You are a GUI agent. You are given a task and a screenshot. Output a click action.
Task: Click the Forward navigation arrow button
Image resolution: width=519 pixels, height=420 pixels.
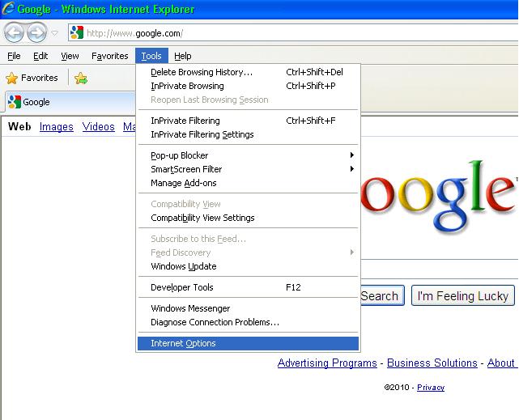pos(36,32)
